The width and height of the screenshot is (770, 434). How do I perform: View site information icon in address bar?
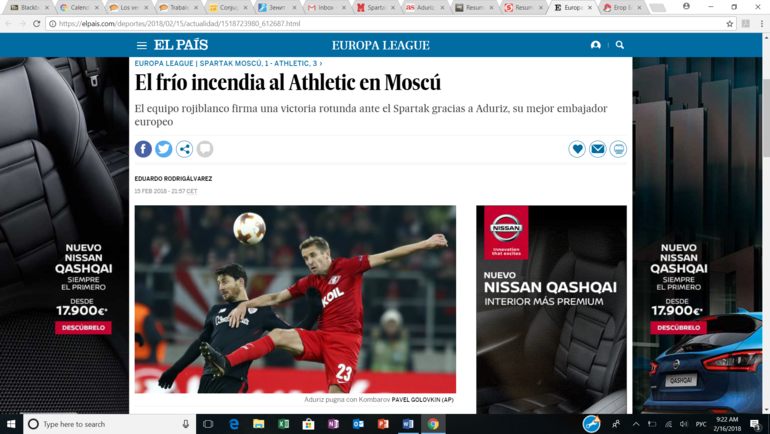click(52, 24)
